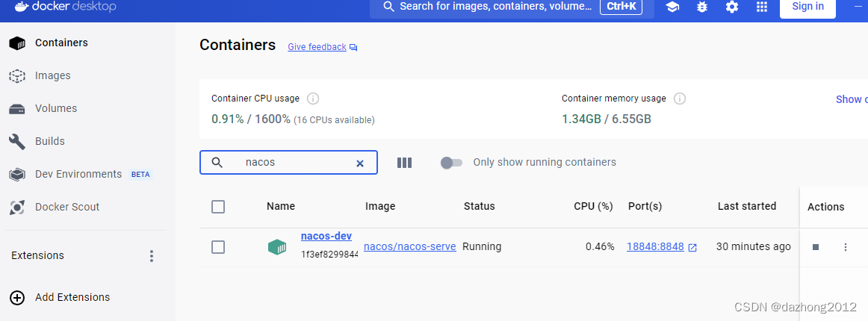Click info icon beside Container memory usage

680,99
